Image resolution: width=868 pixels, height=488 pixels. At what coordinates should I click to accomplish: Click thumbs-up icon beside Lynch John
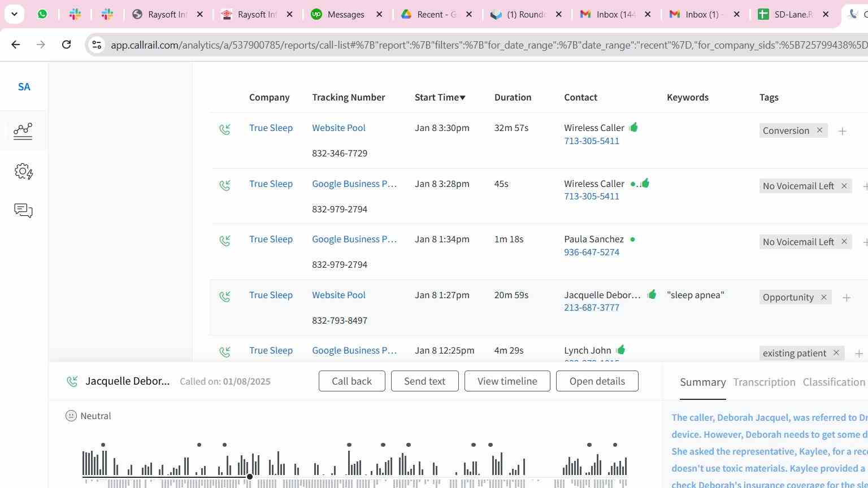620,350
